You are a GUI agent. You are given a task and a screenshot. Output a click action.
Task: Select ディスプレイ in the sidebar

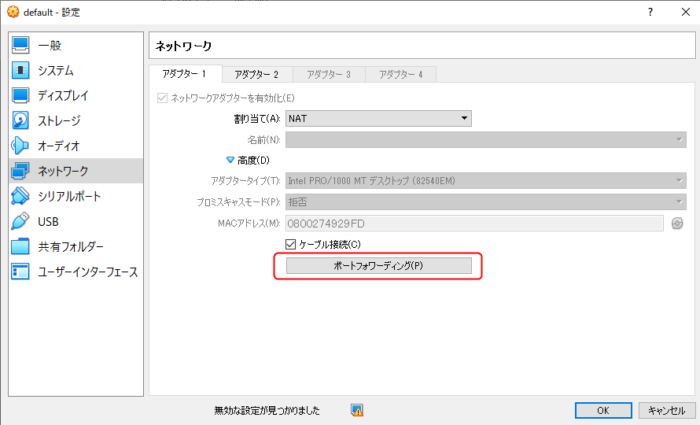76,95
